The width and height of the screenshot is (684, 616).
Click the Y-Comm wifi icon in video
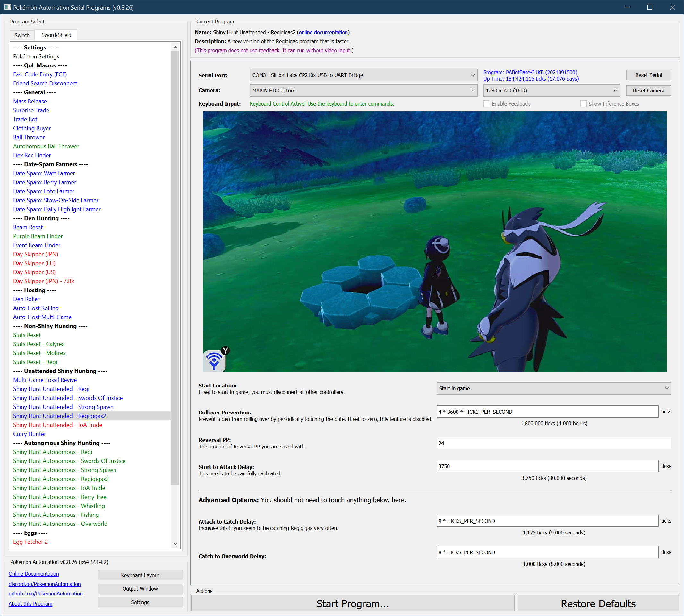tap(214, 361)
